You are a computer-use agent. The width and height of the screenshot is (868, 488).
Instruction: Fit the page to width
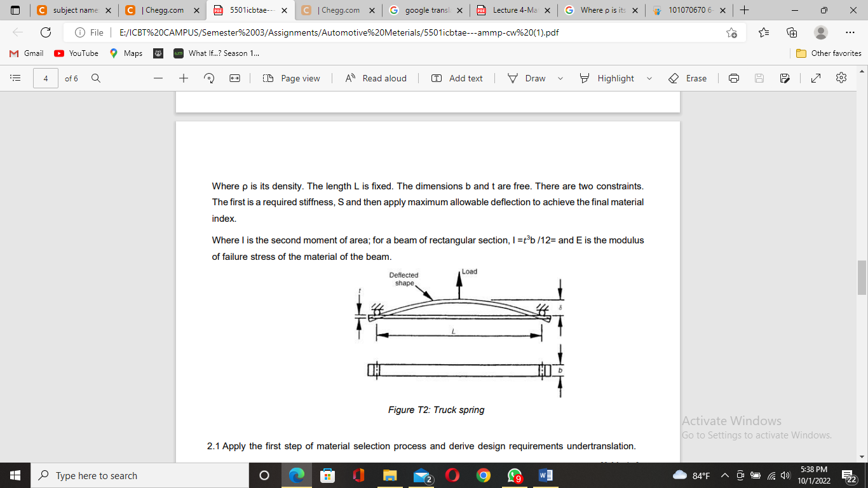[234, 78]
